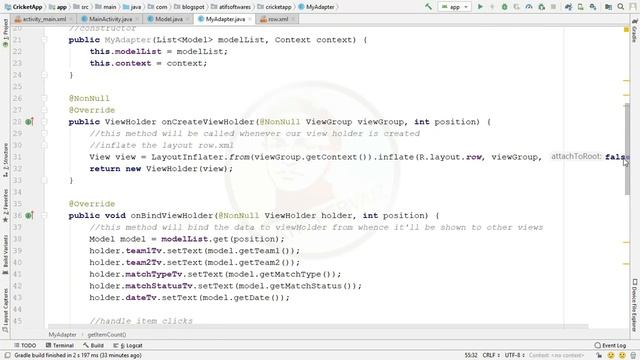640x360 pixels.
Task: Open the Layout Captures sidebar tab
Action: (5, 309)
